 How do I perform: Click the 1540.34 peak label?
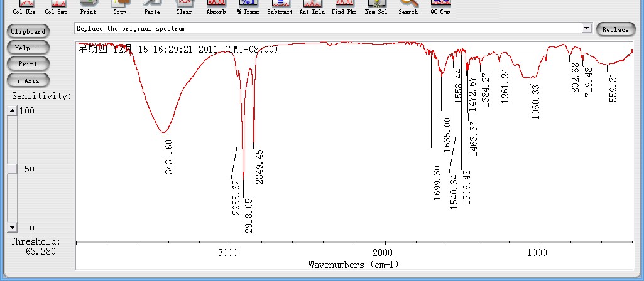point(454,191)
